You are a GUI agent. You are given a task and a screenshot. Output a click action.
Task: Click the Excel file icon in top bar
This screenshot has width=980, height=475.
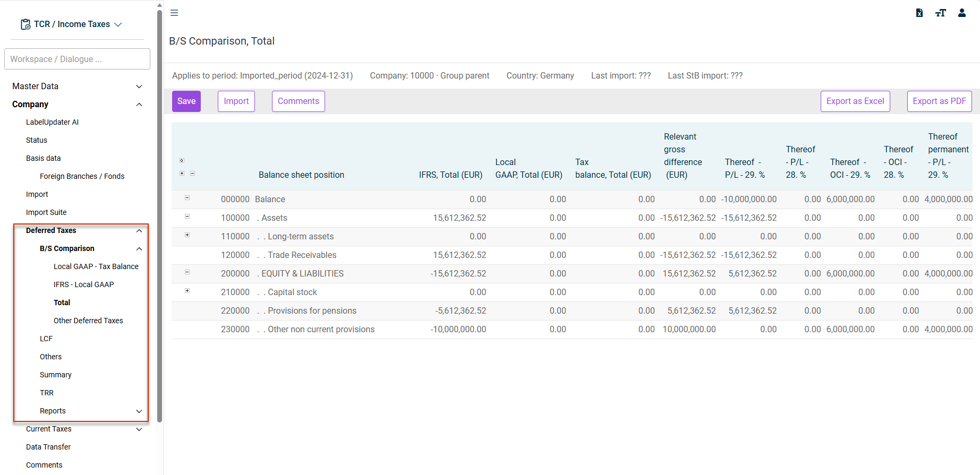[919, 13]
